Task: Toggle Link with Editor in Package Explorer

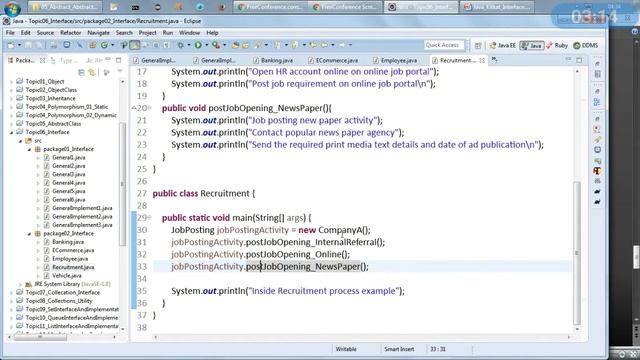Action: (x=92, y=73)
